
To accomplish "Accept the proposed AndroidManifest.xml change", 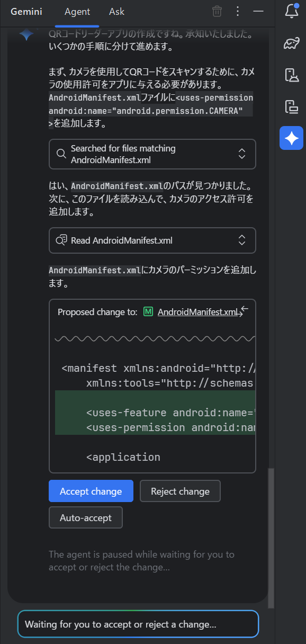I will pos(91,491).
